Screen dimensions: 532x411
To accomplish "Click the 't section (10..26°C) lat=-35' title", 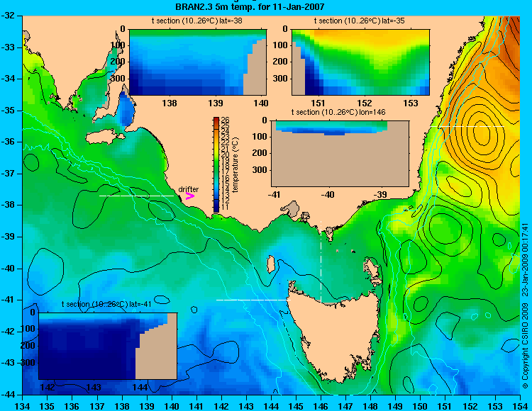I will coord(360,21).
